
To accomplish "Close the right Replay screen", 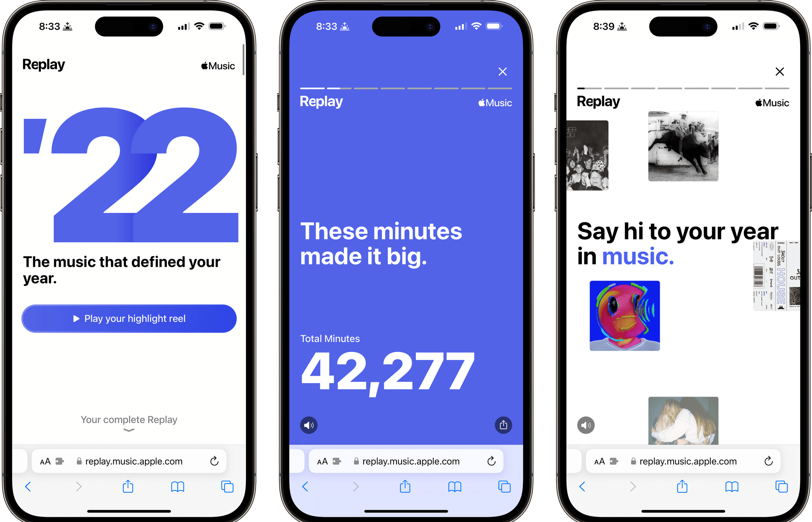I will coord(779,72).
